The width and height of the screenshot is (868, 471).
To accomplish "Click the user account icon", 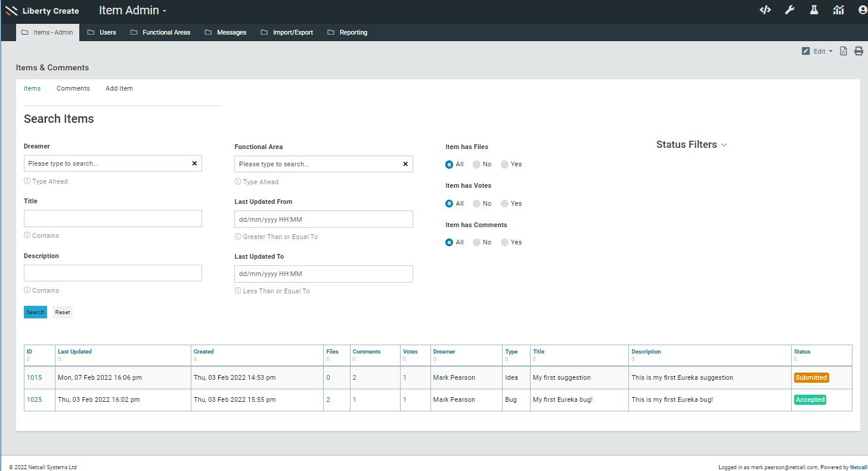I will 862,10.
